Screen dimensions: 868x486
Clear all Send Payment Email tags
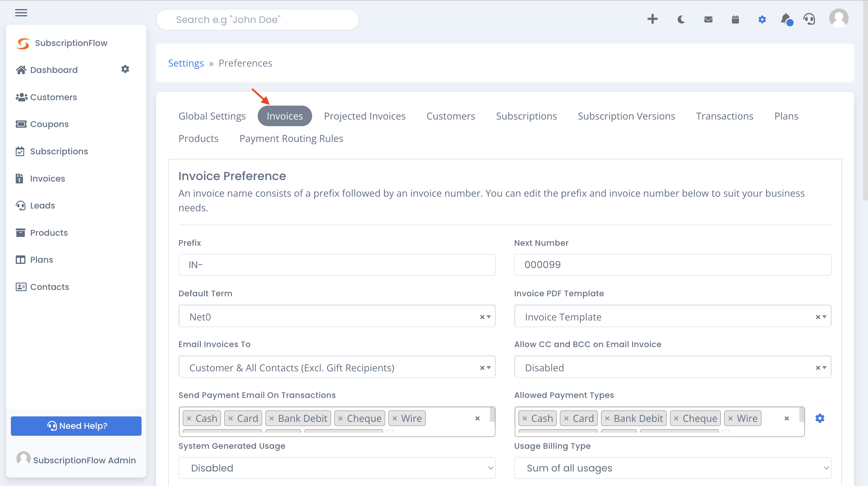pos(477,419)
